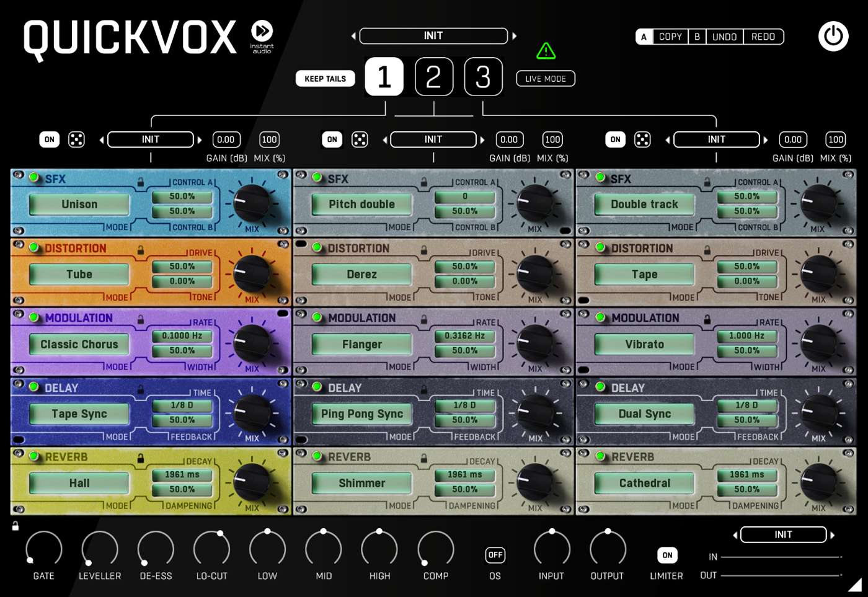This screenshot has width=868, height=597.
Task: Switch to chain tab 2
Action: (433, 77)
